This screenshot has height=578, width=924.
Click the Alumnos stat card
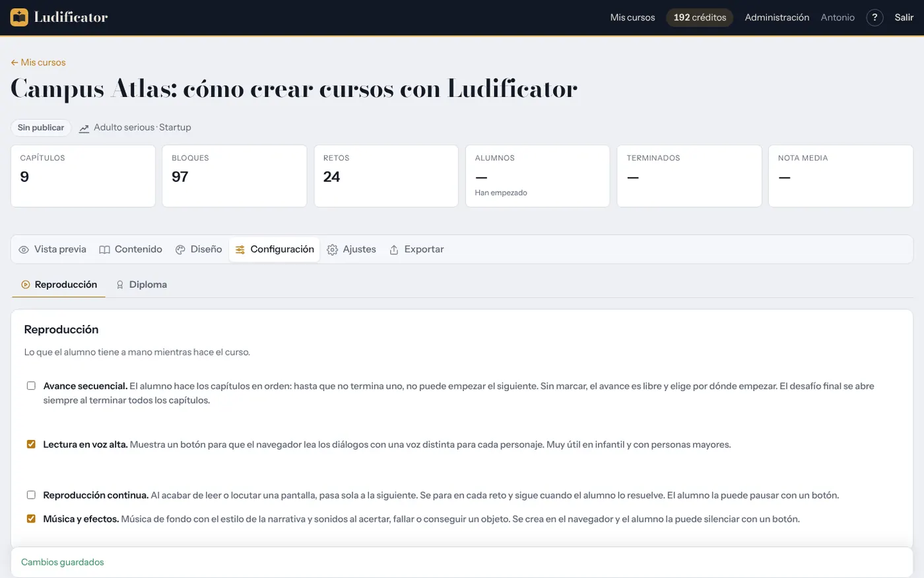538,176
